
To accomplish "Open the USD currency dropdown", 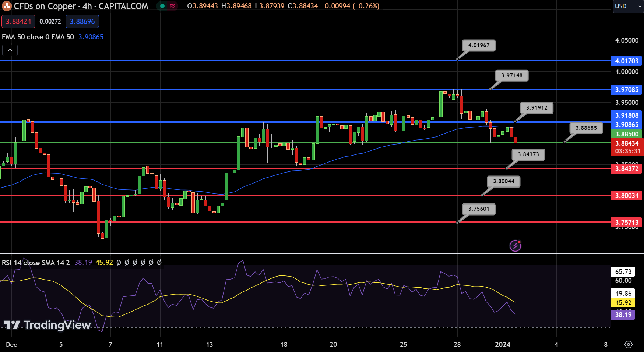I will 628,6.
